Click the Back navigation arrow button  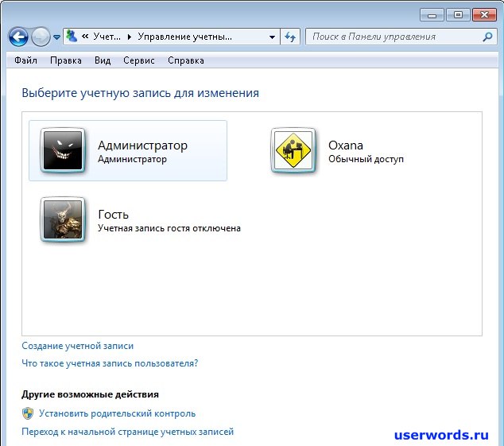[18, 37]
